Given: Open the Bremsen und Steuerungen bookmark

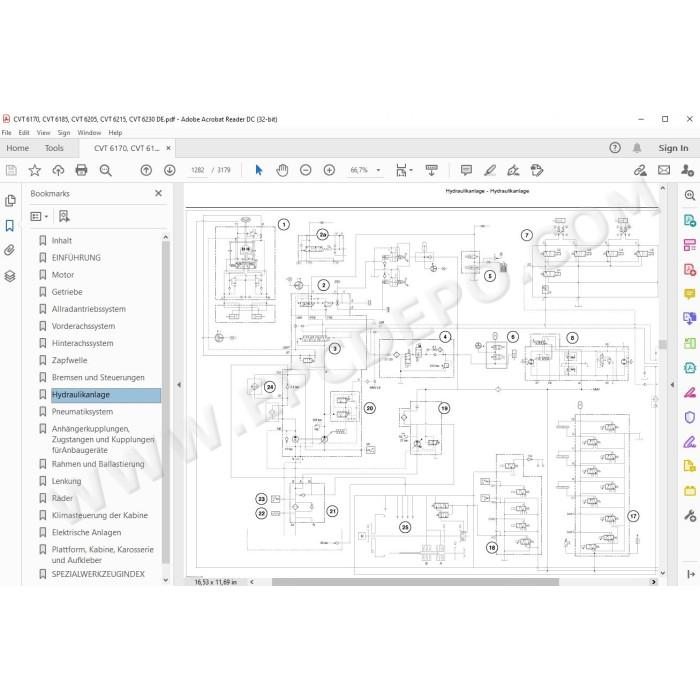Looking at the screenshot, I should (x=98, y=378).
